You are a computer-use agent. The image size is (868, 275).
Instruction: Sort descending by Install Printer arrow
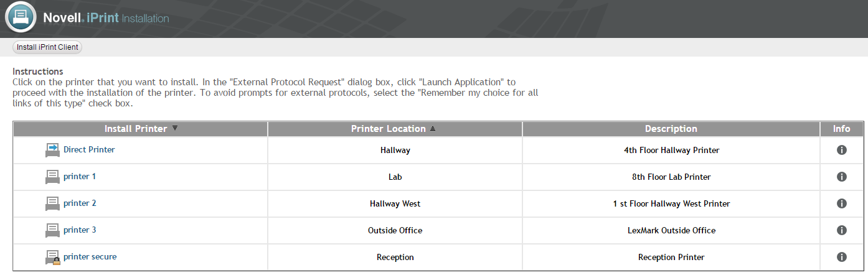coord(175,128)
